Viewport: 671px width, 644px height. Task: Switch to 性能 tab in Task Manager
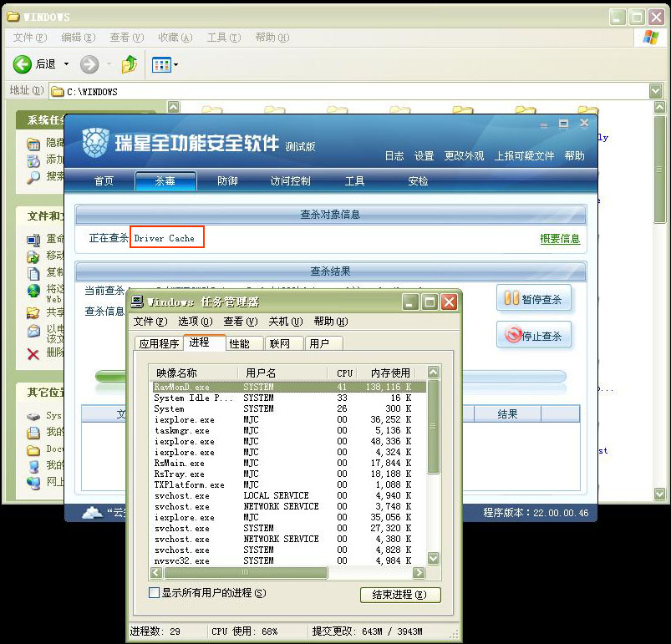point(243,344)
